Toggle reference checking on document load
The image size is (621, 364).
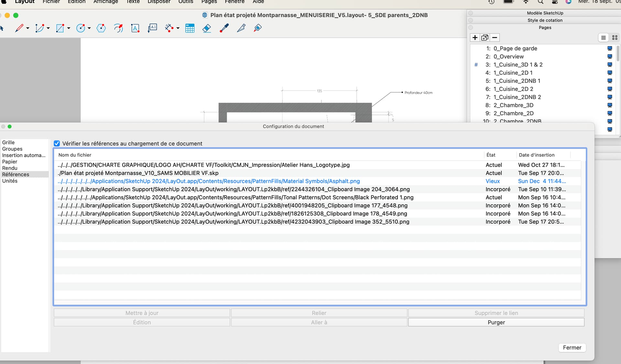57,144
